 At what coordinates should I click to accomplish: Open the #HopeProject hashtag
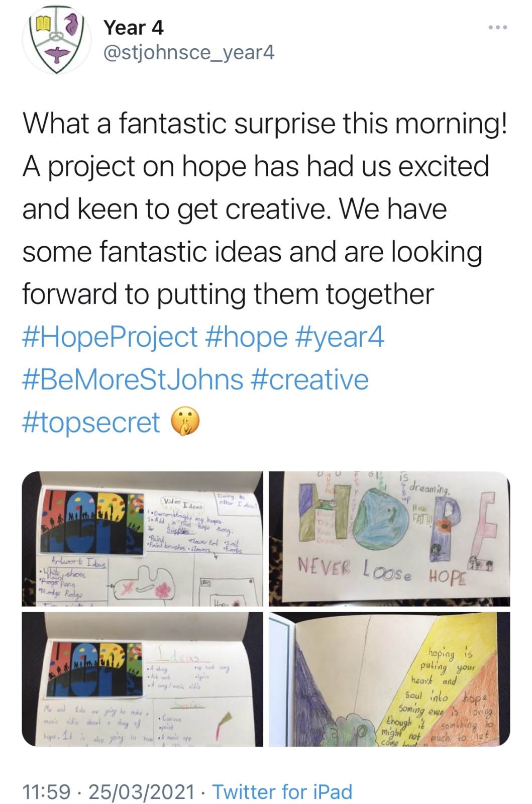[110, 337]
